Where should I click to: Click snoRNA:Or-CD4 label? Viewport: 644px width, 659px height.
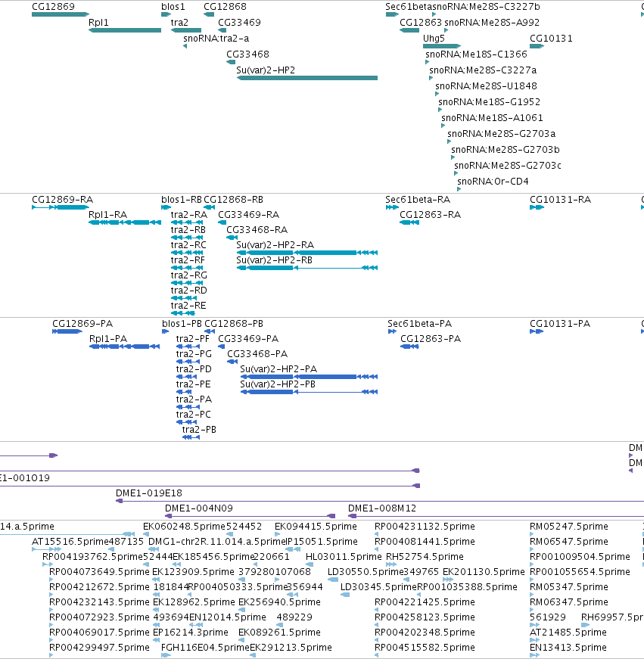[493, 182]
